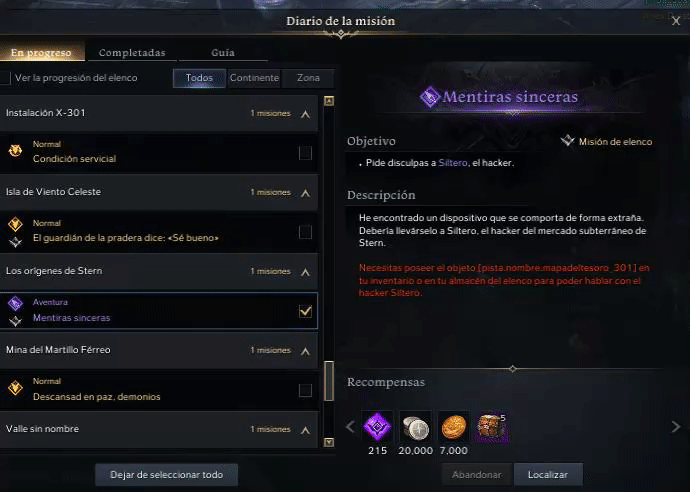Collapse the Mina del Martillo Férreo section
The height and width of the screenshot is (492, 690).
click(x=305, y=351)
